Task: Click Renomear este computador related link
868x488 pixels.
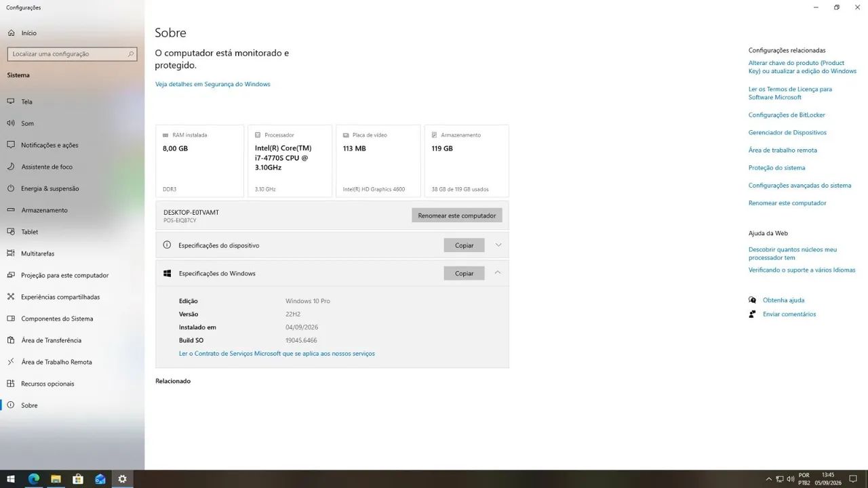Action: [787, 203]
